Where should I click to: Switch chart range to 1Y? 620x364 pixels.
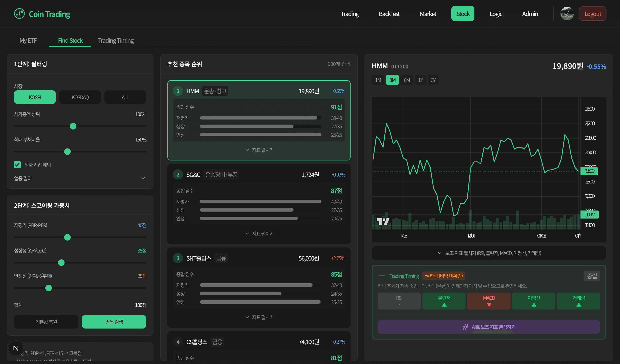[x=421, y=80]
